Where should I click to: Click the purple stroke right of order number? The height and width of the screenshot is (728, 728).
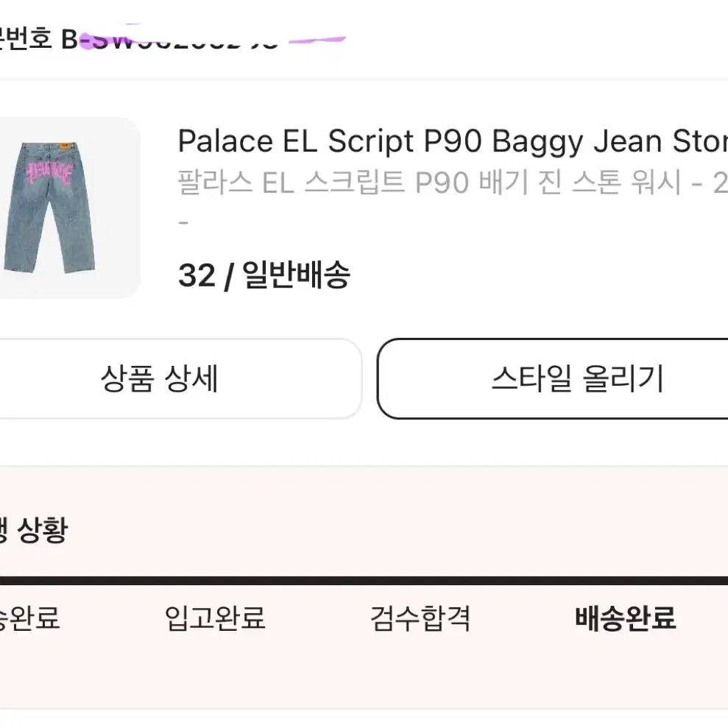[x=317, y=40]
